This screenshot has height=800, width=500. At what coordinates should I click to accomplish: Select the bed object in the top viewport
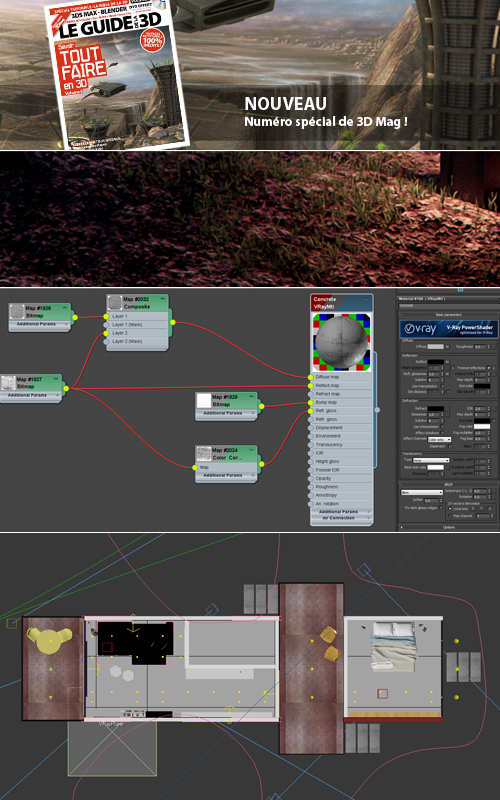[x=394, y=646]
